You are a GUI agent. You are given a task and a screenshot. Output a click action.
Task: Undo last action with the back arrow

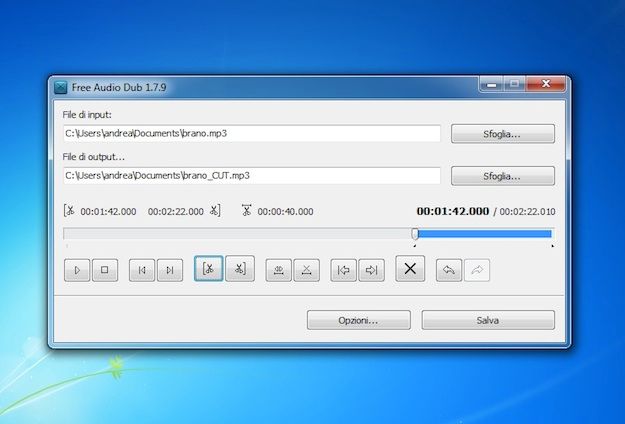coord(449,270)
